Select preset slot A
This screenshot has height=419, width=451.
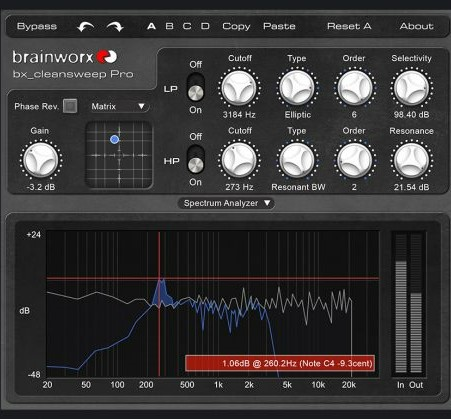click(151, 26)
